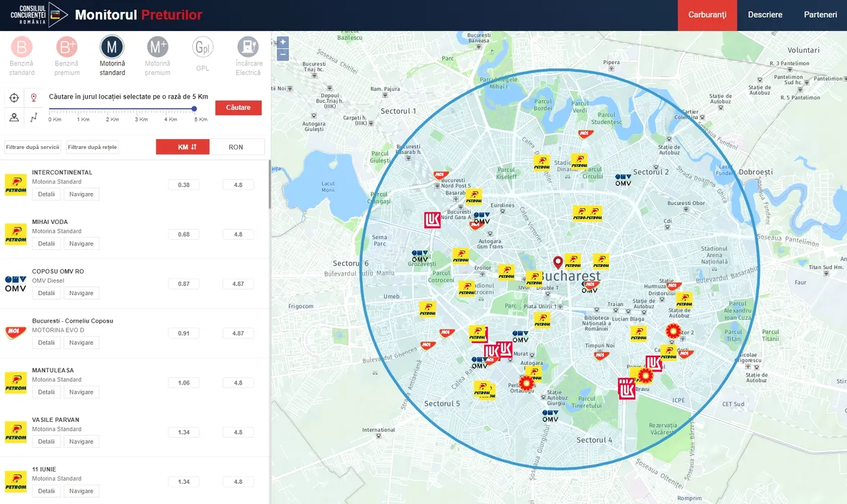
Task: Click the Lukoil marker near Nord Gara
Action: [x=432, y=220]
